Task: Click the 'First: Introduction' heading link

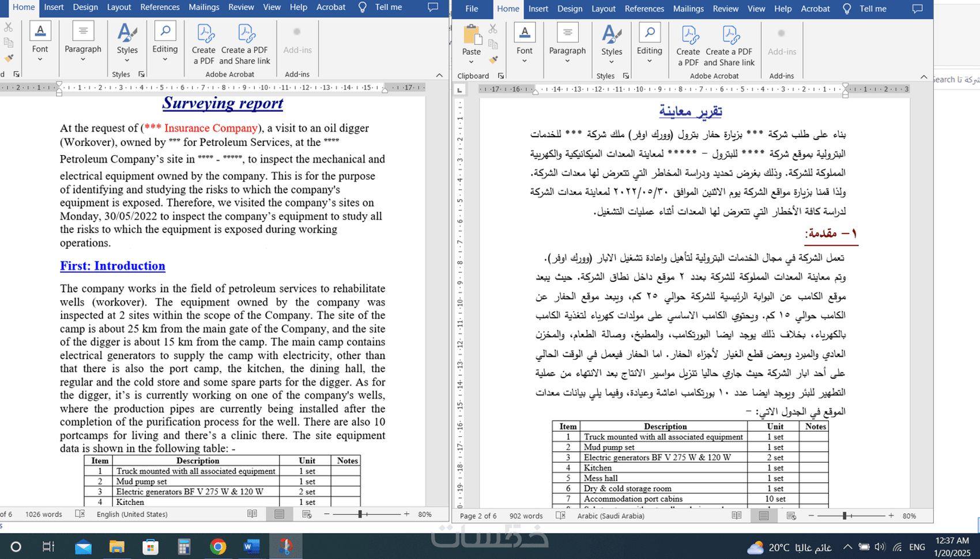Action: tap(112, 266)
